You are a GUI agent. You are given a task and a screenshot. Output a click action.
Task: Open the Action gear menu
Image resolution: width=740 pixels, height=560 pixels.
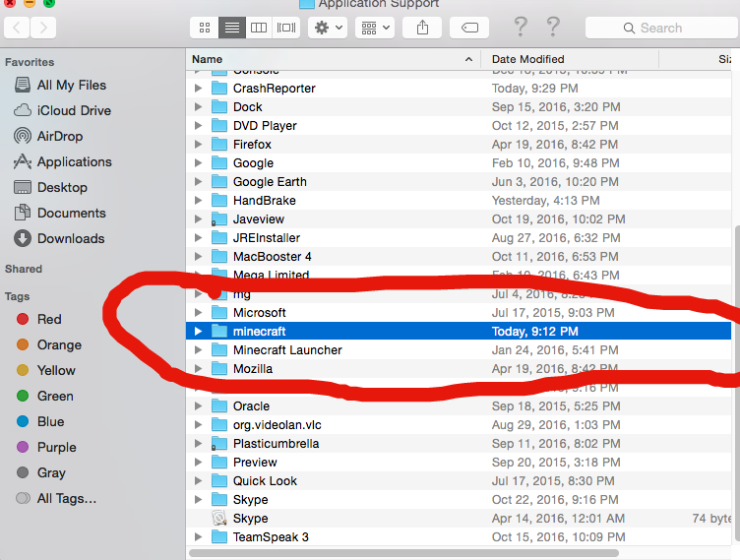pos(328,28)
